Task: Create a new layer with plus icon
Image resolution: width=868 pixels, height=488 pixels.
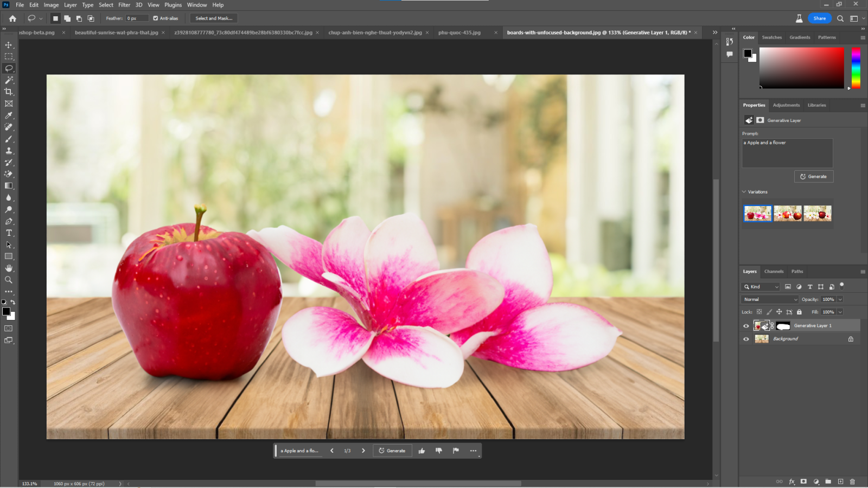Action: (840, 481)
